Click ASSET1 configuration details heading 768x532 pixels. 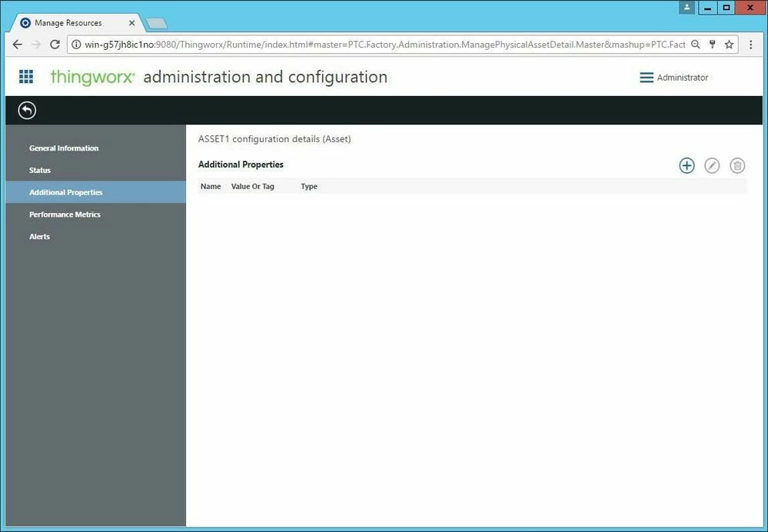(x=274, y=139)
